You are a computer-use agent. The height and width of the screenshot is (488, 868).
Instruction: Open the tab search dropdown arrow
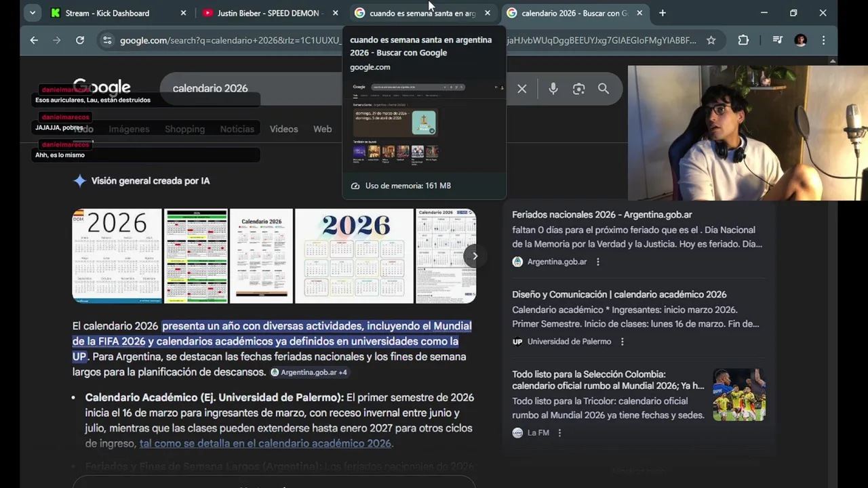pos(32,13)
